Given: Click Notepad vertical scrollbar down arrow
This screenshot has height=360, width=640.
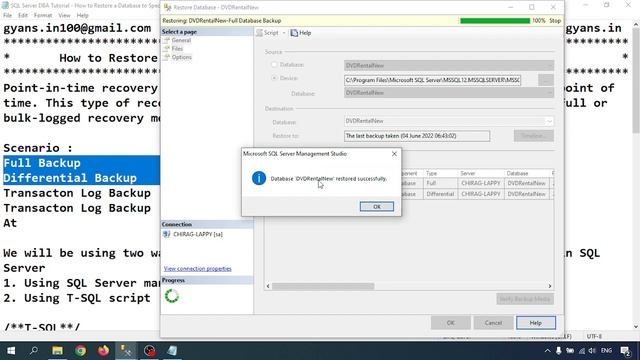Looking at the screenshot, I should (636, 327).
